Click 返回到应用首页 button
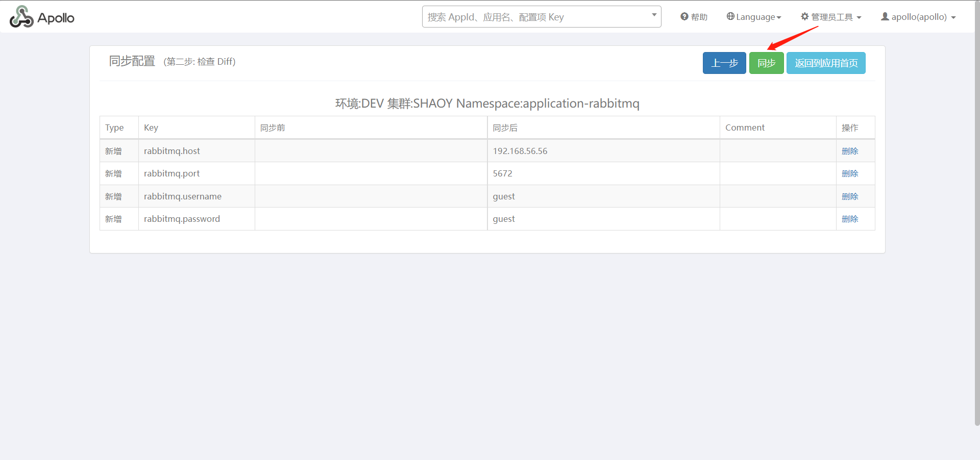980x460 pixels. pos(826,63)
